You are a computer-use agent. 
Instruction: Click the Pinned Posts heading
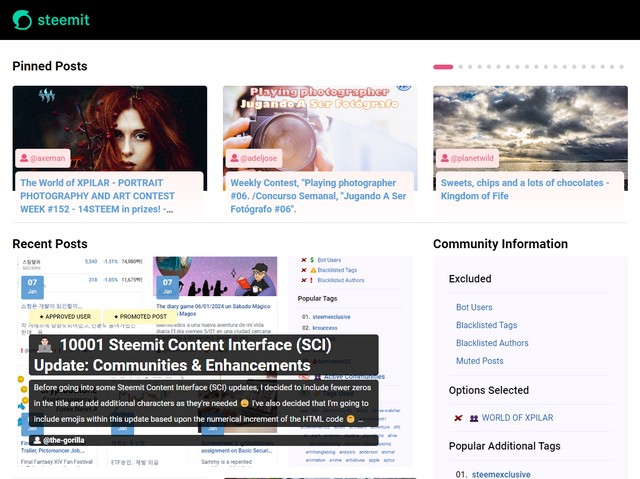[x=50, y=66]
